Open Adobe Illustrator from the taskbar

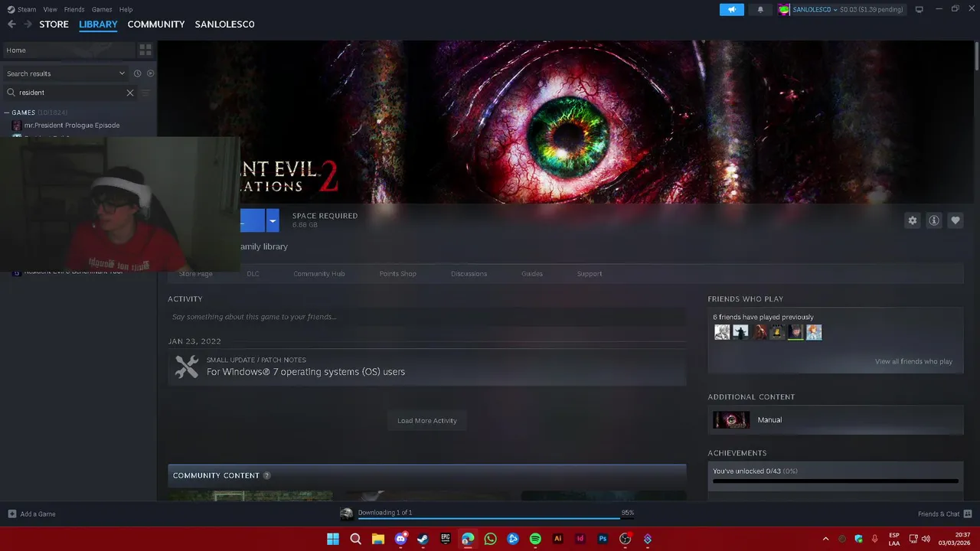(x=558, y=539)
